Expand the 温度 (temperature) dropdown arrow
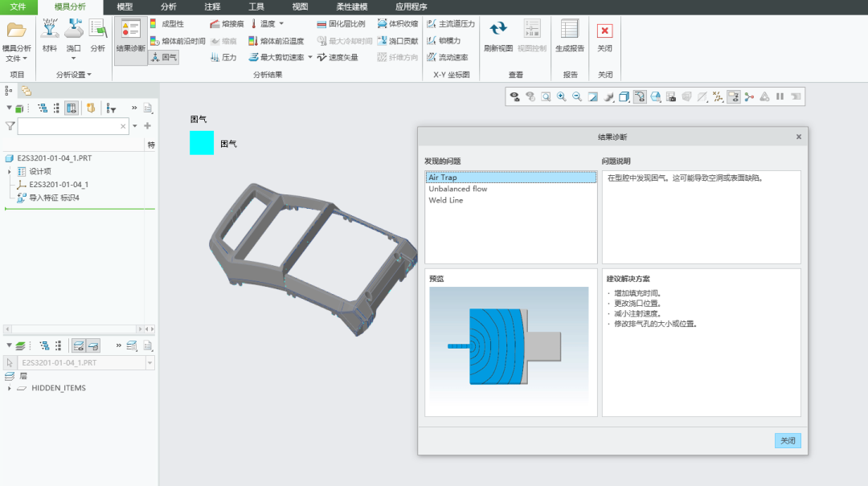The height and width of the screenshot is (486, 868). [x=281, y=24]
